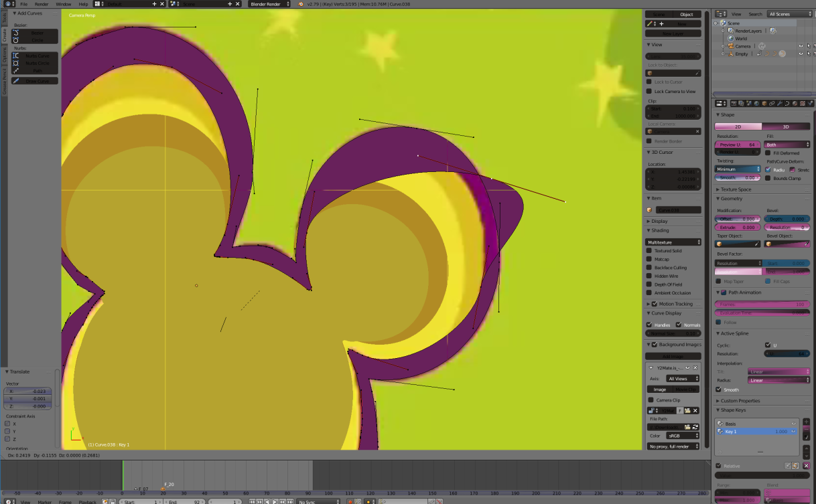Open the Outliner editor type selector icon
The width and height of the screenshot is (816, 504).
pyautogui.click(x=721, y=13)
